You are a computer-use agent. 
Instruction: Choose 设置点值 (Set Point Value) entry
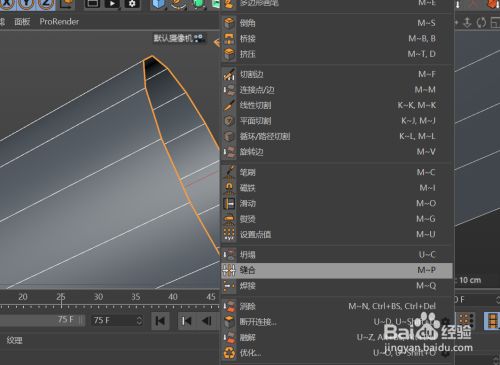pos(337,234)
